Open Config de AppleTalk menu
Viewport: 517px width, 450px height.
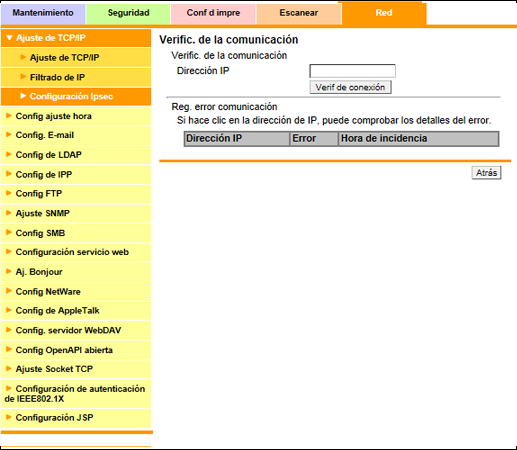(76, 311)
